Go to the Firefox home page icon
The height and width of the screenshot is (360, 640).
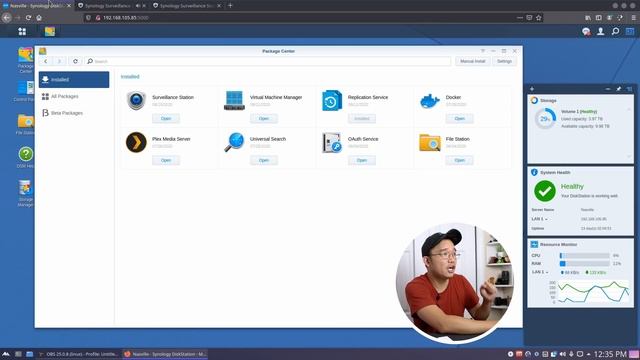pos(39,18)
